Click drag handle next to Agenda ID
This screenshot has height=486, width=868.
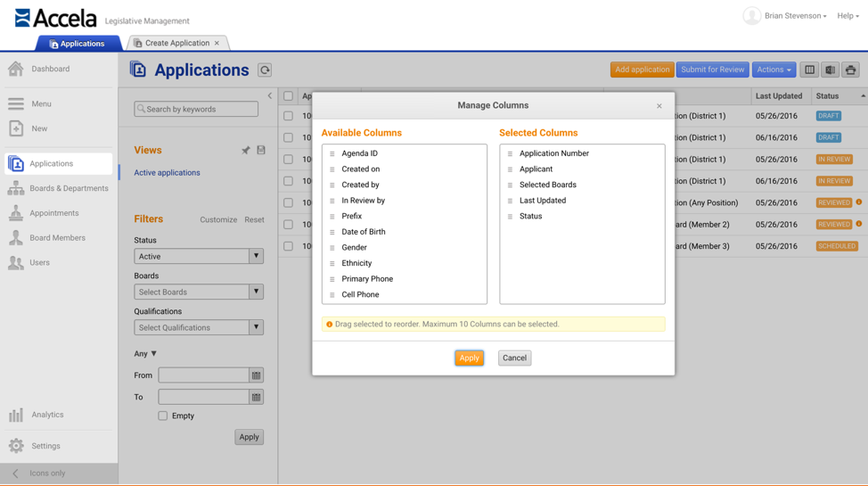coord(332,153)
